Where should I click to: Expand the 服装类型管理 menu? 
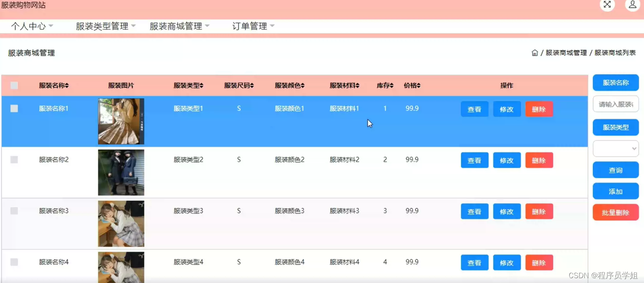[x=106, y=26]
